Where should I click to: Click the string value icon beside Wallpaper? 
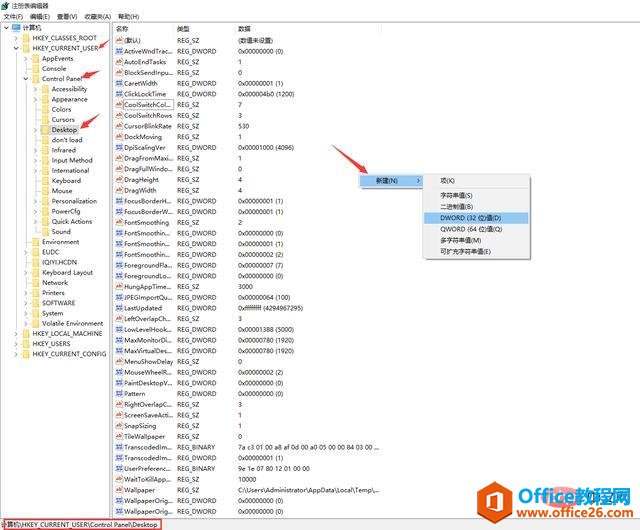coord(118,490)
